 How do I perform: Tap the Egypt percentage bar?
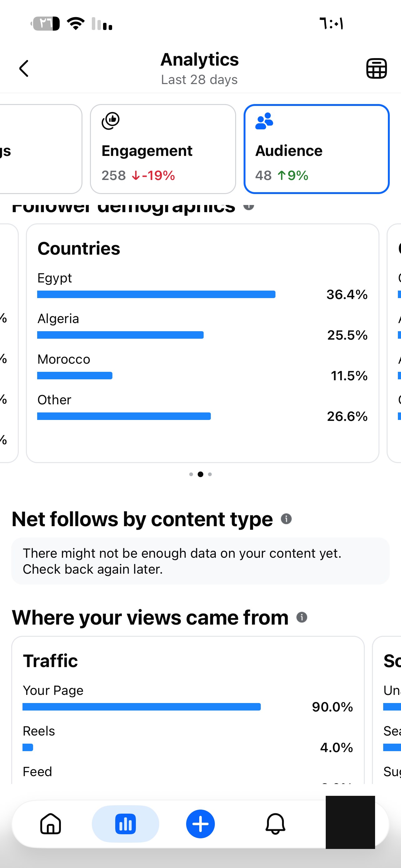click(156, 295)
